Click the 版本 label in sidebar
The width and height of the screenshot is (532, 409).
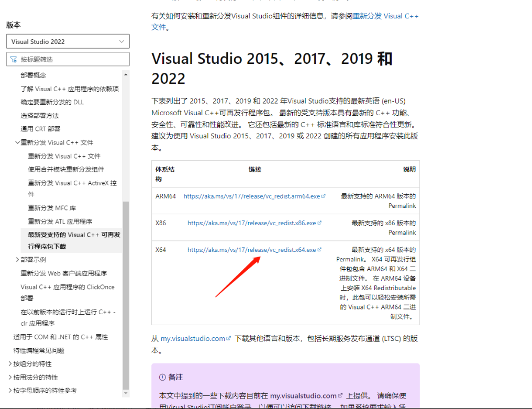[13, 25]
